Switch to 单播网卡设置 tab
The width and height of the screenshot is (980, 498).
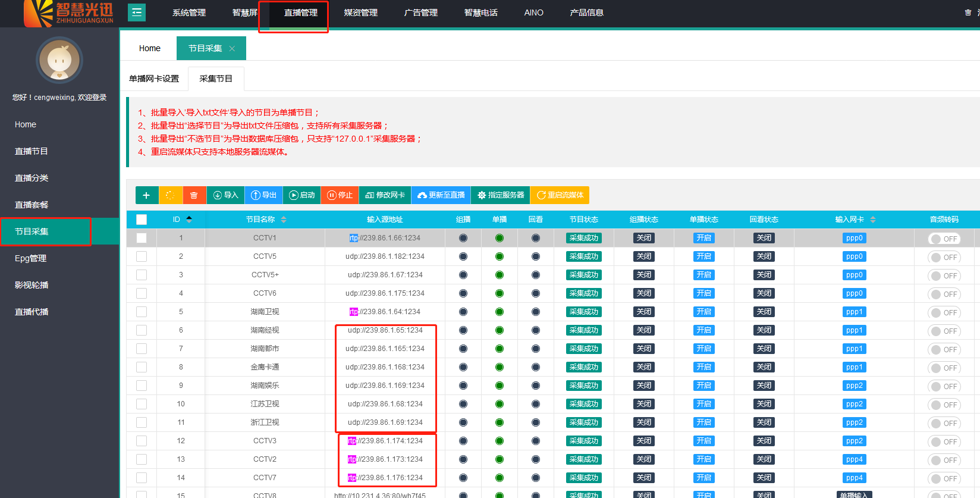click(x=154, y=79)
